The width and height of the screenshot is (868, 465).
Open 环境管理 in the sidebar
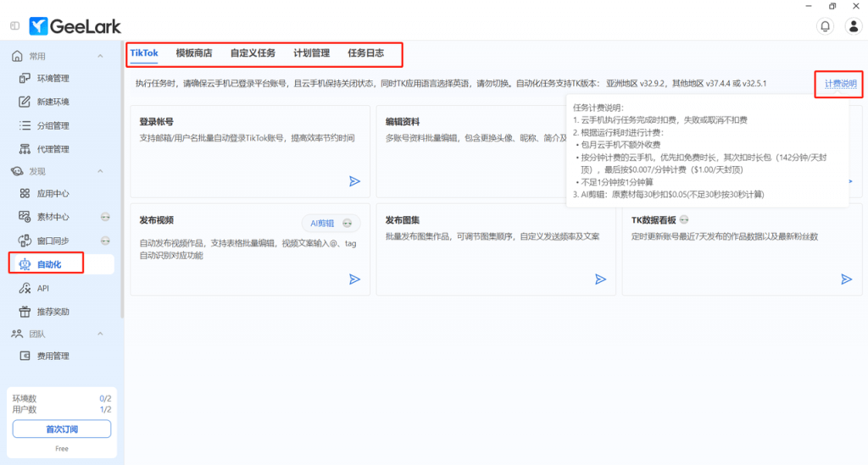point(53,79)
